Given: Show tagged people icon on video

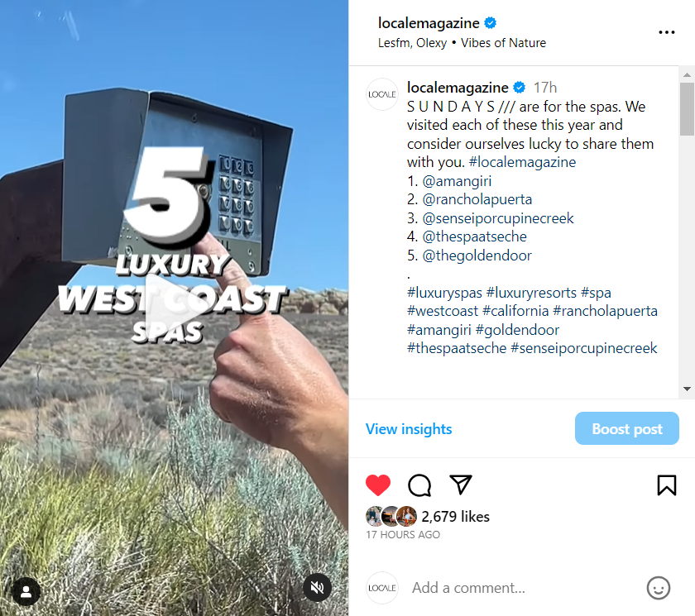Looking at the screenshot, I should (26, 592).
